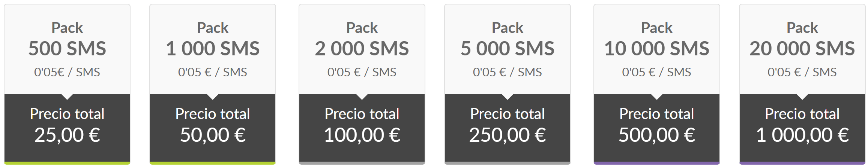868x168 pixels.
Task: Click the 50,00 € total price
Action: coord(213,135)
